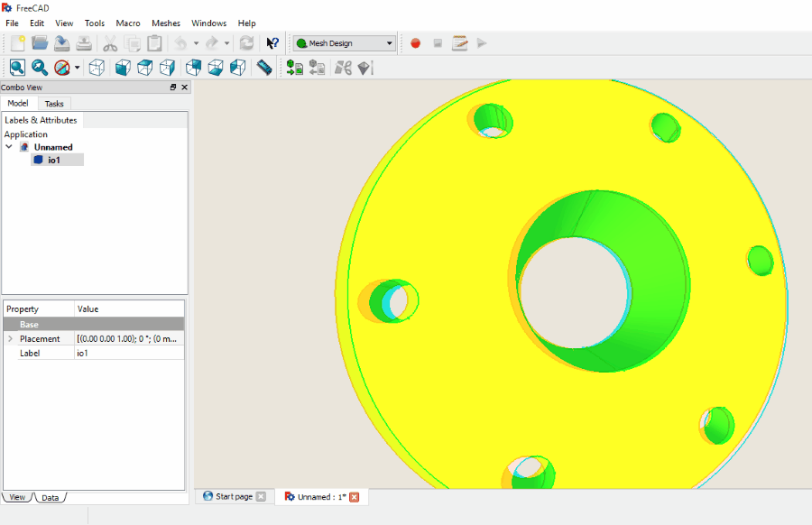The image size is (812, 525).
Task: Execute macro with the play triangle
Action: tap(482, 43)
